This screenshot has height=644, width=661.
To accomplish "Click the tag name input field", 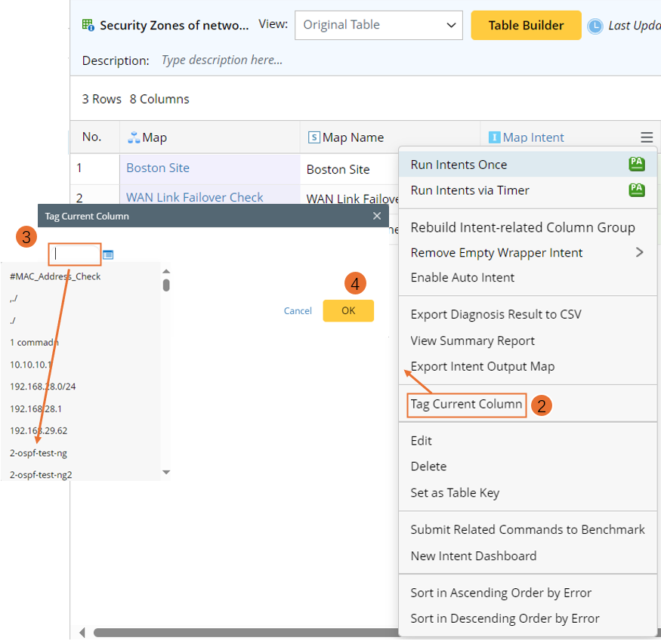I will pos(75,254).
